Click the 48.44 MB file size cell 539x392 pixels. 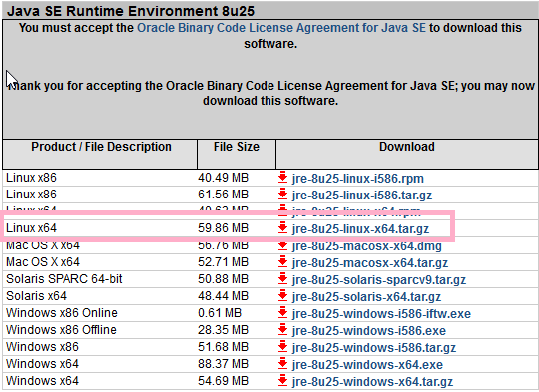[223, 296]
